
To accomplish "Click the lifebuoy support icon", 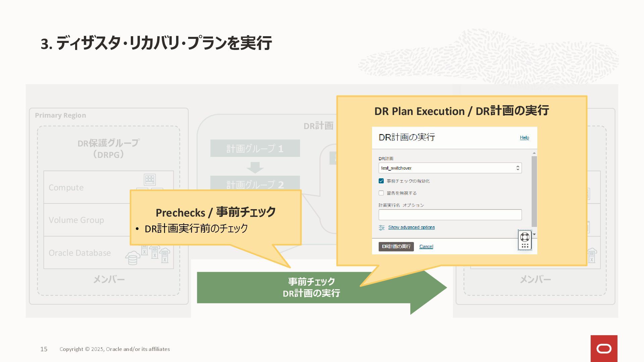I will point(525,237).
